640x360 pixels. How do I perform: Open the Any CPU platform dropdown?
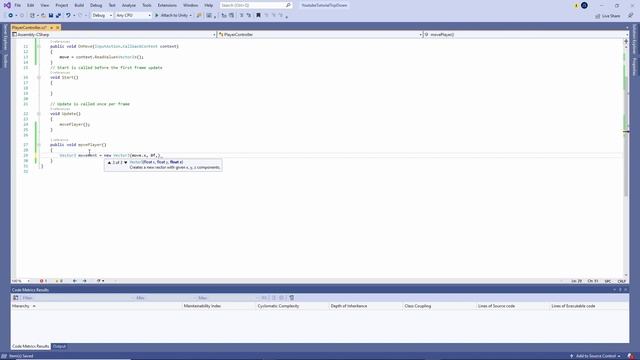133,16
